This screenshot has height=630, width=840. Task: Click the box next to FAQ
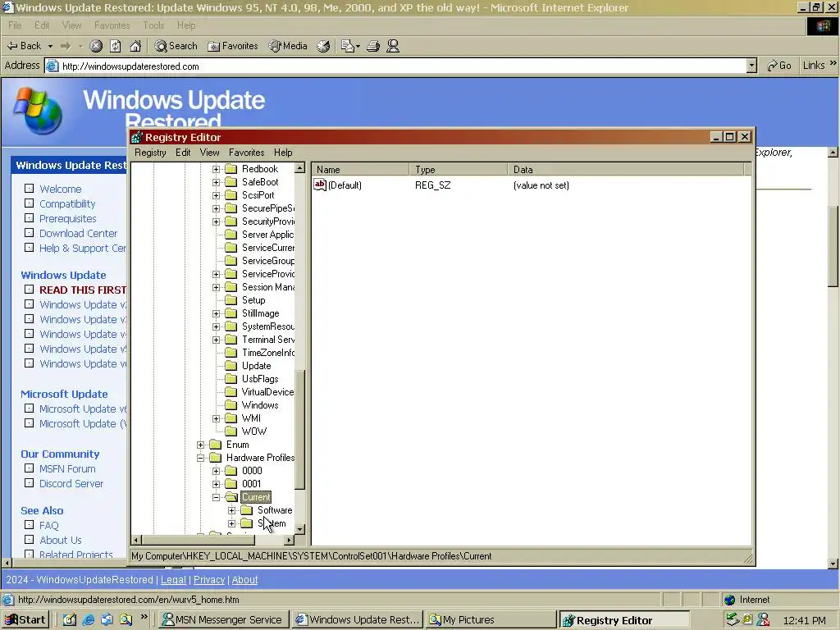coord(29,525)
